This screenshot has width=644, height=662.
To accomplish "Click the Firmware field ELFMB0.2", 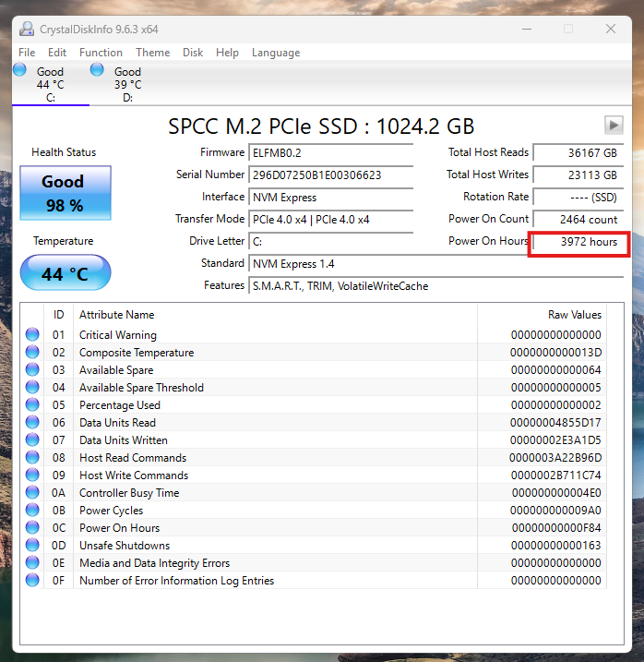I will pos(331,153).
